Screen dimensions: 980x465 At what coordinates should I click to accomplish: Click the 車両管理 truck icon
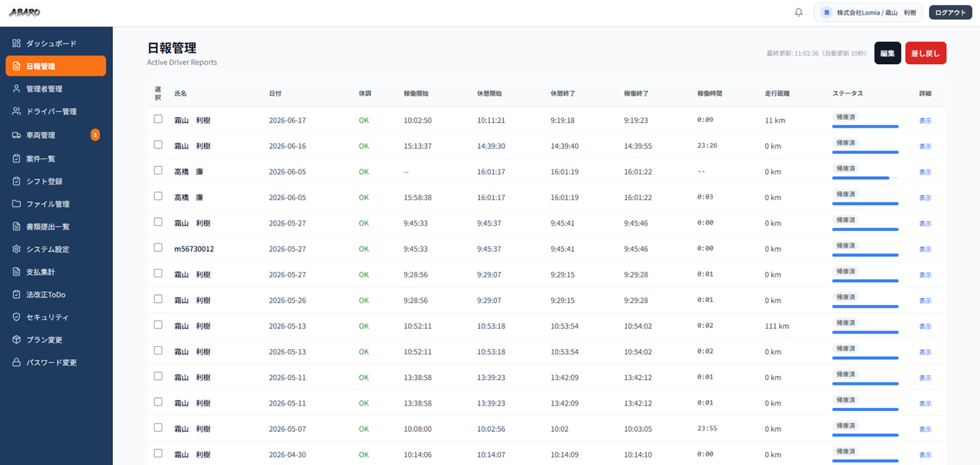(x=16, y=135)
